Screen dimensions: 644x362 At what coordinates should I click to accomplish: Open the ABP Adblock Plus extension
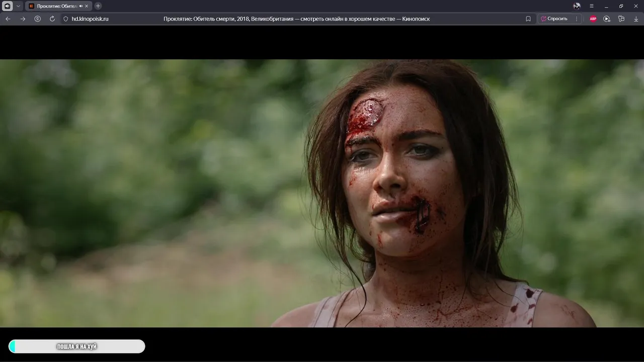tap(593, 19)
